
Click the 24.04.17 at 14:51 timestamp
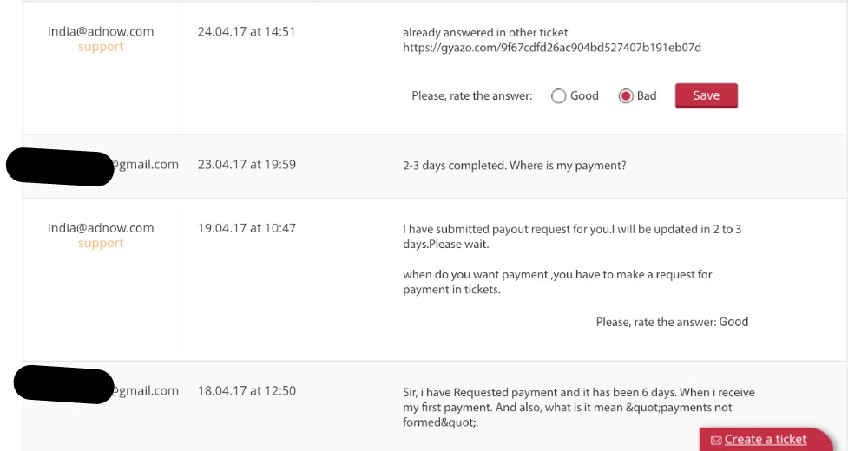(x=247, y=31)
